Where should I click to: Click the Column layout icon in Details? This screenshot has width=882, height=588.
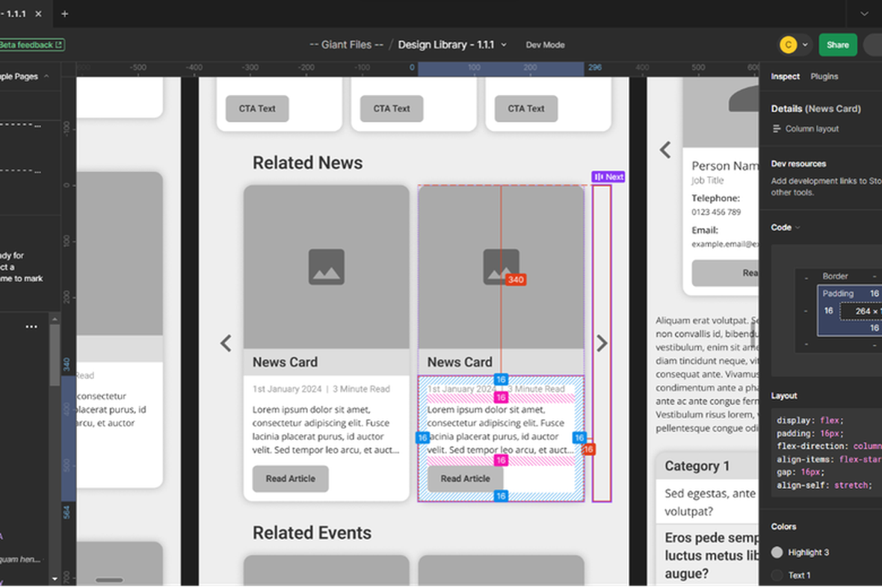777,129
